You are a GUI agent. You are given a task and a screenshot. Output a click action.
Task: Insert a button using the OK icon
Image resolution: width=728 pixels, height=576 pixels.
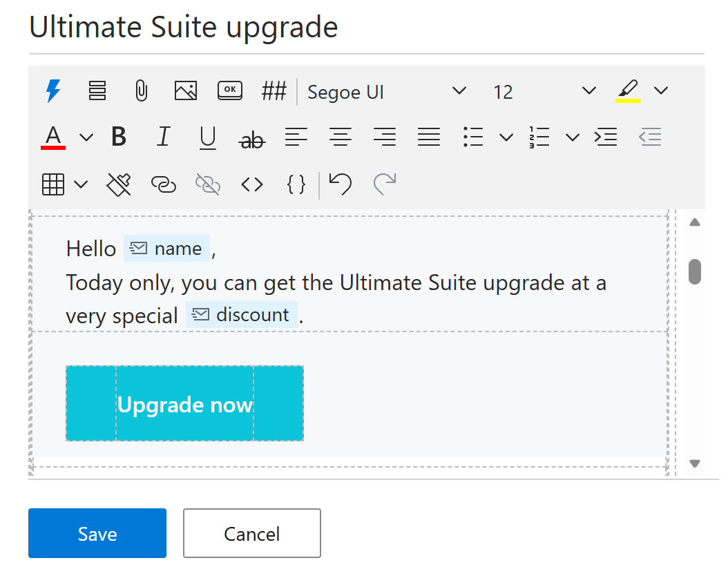tap(229, 90)
